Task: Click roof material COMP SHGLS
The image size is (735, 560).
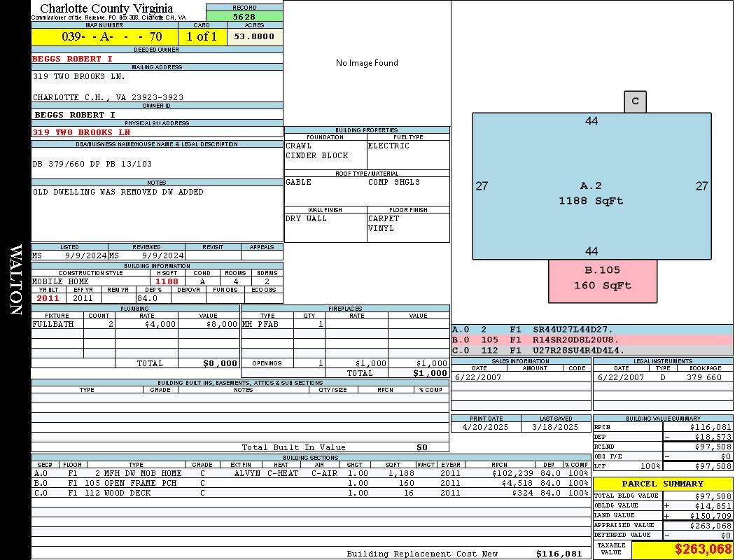Action: click(393, 182)
